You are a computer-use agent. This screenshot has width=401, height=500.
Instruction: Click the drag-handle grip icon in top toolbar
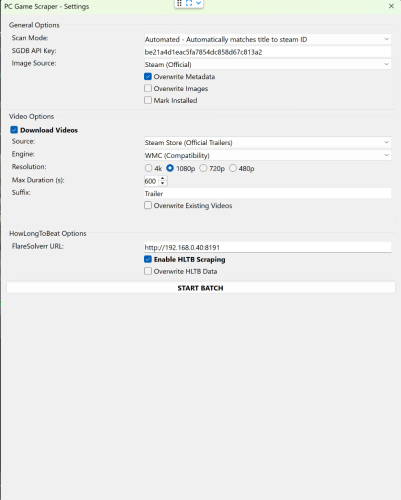[x=179, y=3]
